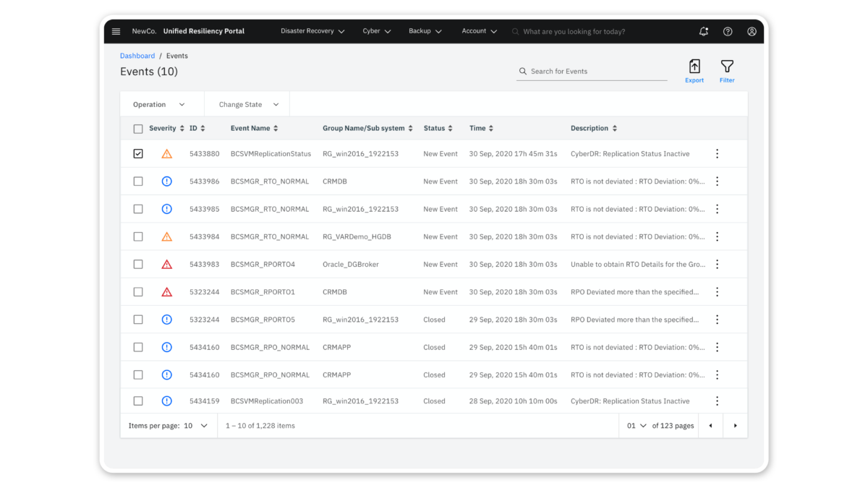Click the notifications bell icon
The image size is (868, 488).
(704, 32)
